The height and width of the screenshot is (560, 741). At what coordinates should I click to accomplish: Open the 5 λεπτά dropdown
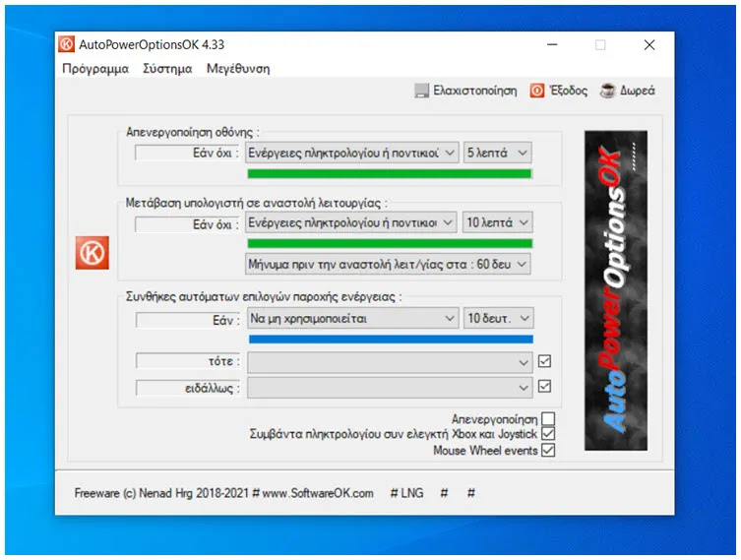(x=497, y=153)
